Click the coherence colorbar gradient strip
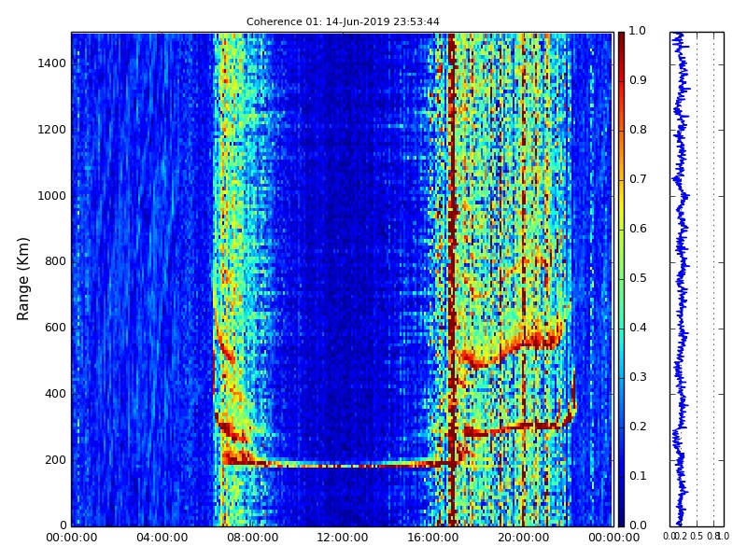Screen dimensions: 747x560 click(x=621, y=279)
